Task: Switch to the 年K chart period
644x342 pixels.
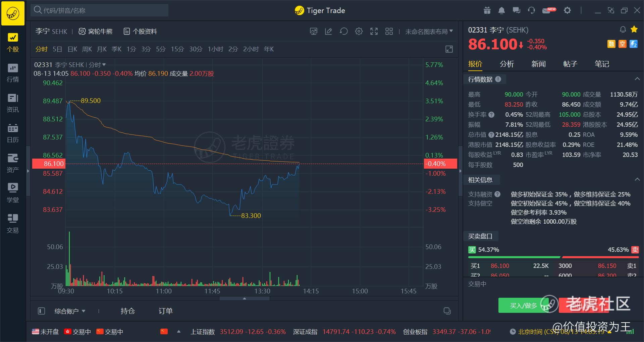Action: (269, 49)
